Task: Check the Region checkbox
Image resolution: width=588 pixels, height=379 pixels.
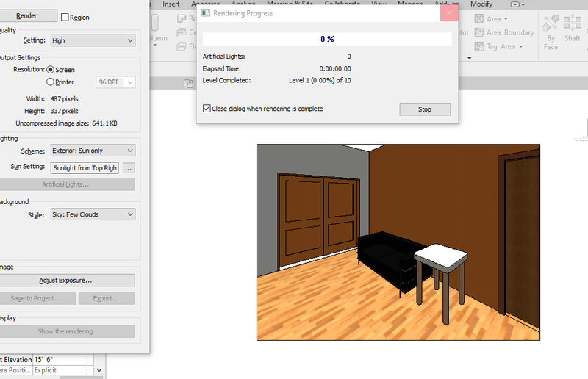Action: coord(65,17)
